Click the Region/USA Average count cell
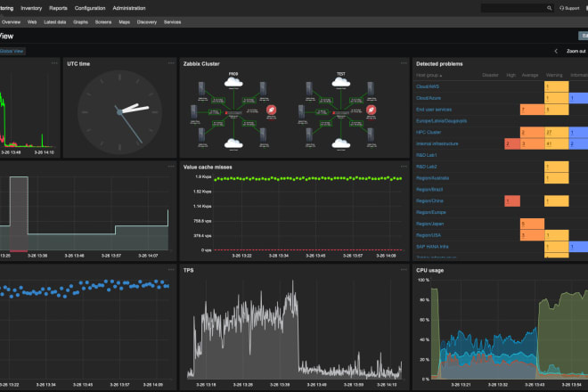Image resolution: width=588 pixels, height=392 pixels. click(x=532, y=235)
